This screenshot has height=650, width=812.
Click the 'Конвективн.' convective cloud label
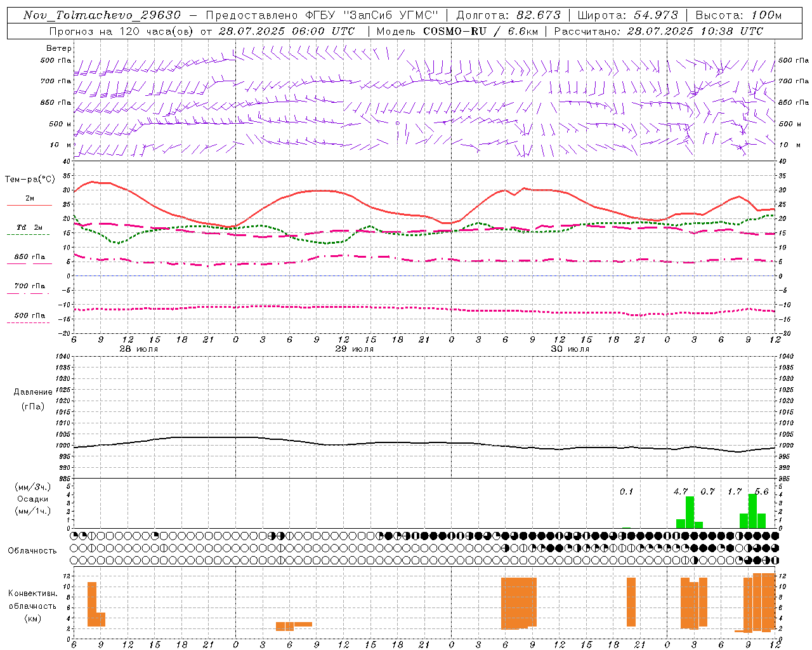32,593
